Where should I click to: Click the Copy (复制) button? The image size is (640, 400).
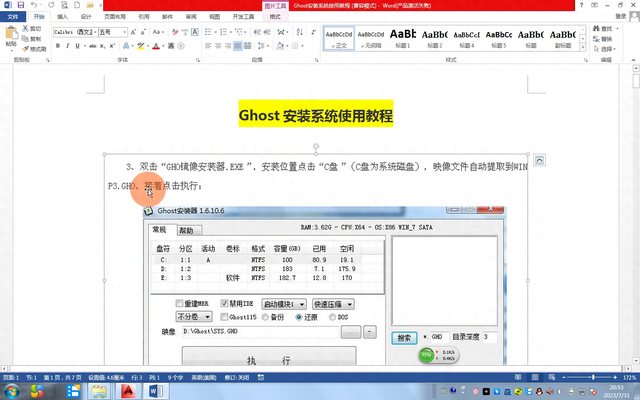31,39
